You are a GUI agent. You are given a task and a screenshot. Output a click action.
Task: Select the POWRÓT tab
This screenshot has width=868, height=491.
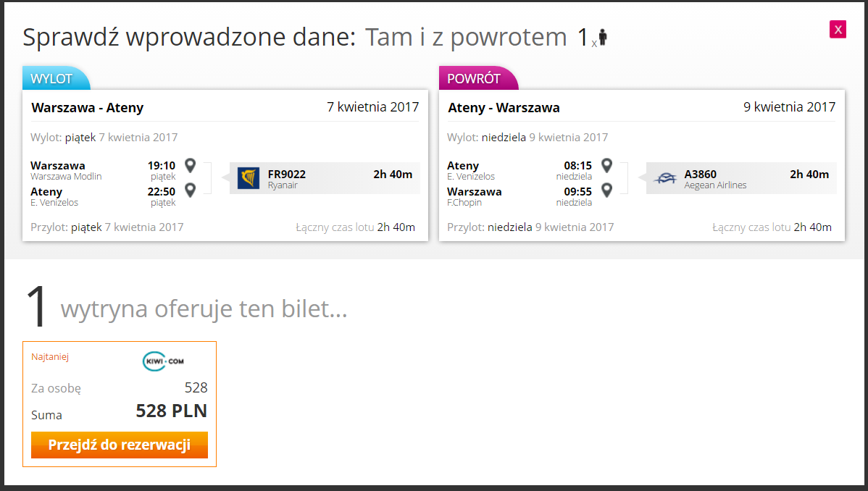[x=477, y=79]
